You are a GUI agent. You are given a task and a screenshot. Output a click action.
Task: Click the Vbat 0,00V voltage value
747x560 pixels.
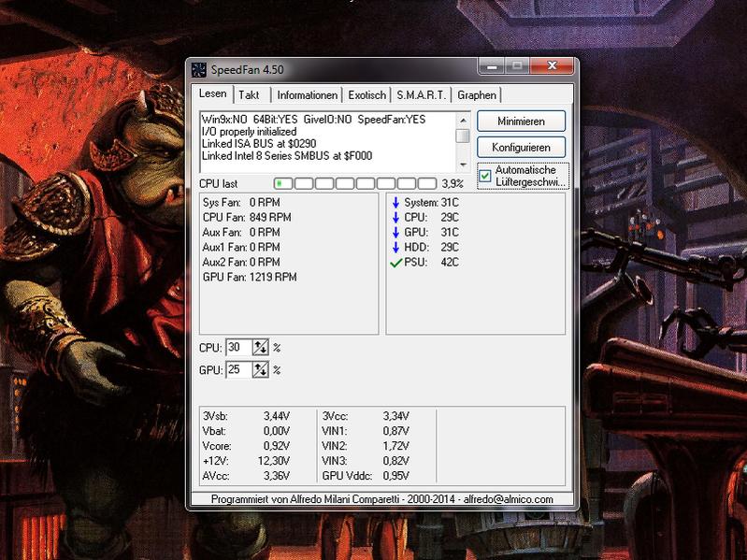277,431
